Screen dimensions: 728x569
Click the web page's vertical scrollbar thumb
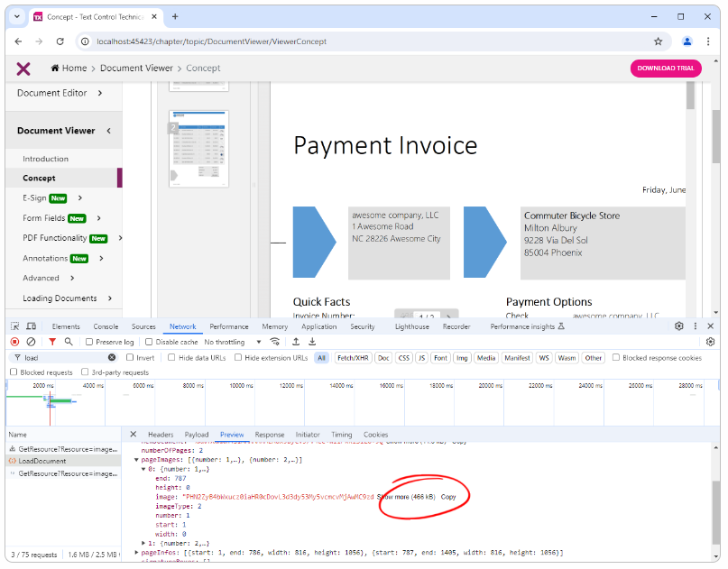click(x=716, y=136)
